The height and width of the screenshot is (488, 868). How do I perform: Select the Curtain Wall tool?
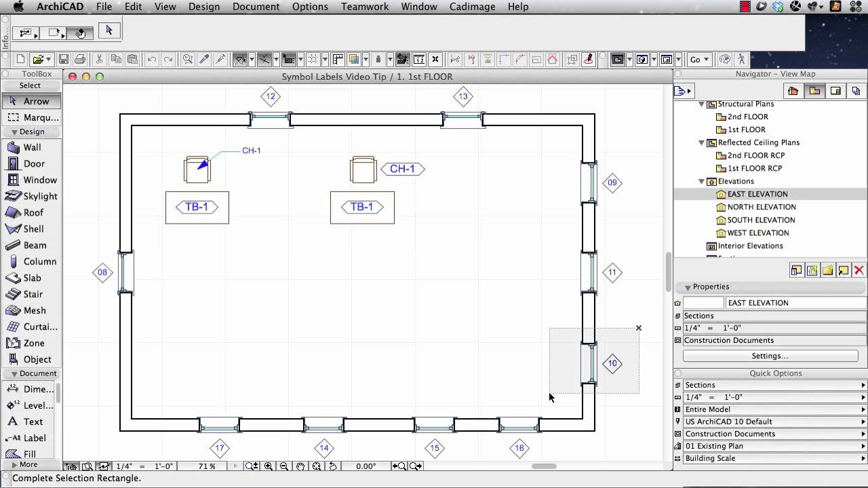coord(31,326)
